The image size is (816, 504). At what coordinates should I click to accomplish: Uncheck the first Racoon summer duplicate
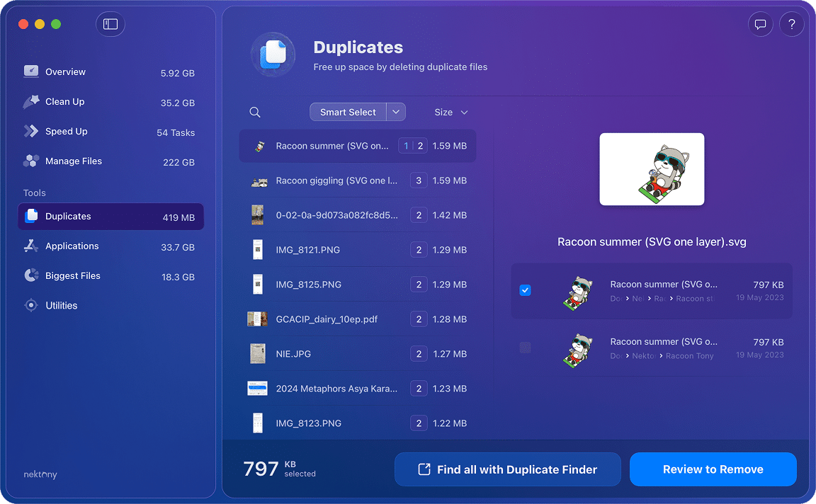525,290
